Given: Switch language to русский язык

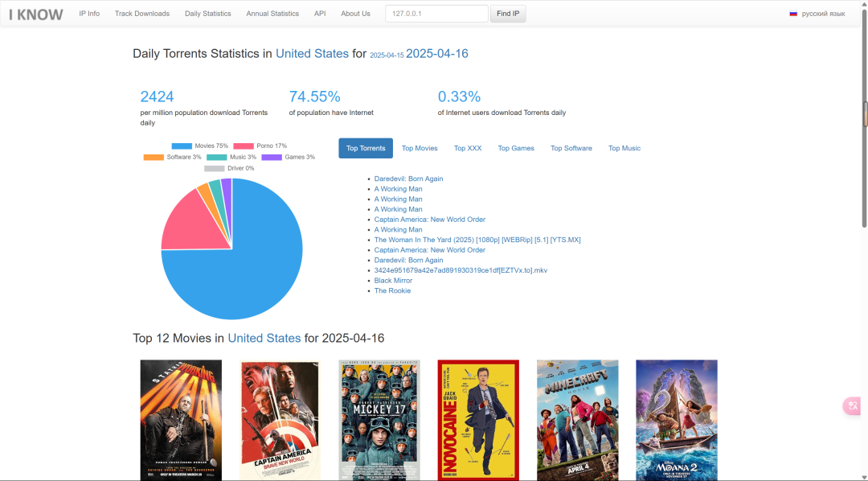Looking at the screenshot, I should (x=823, y=14).
